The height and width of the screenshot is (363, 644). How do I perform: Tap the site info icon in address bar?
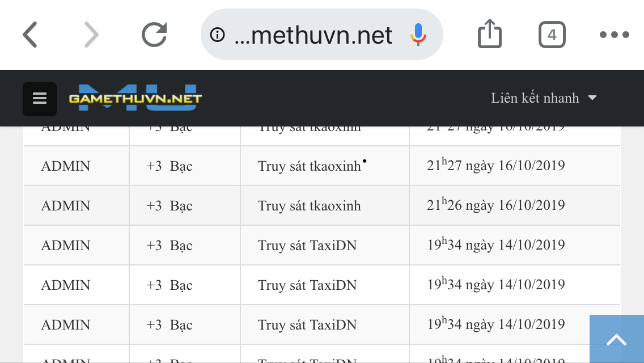(x=217, y=35)
